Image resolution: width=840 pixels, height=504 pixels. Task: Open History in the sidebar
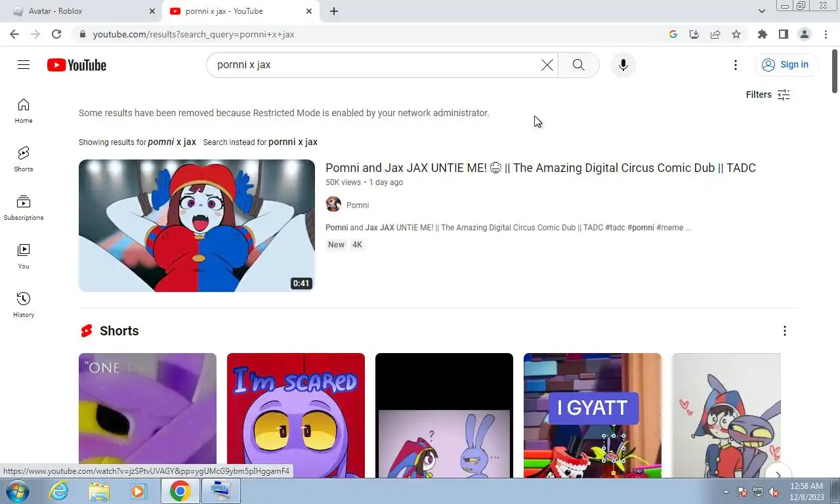pyautogui.click(x=24, y=305)
